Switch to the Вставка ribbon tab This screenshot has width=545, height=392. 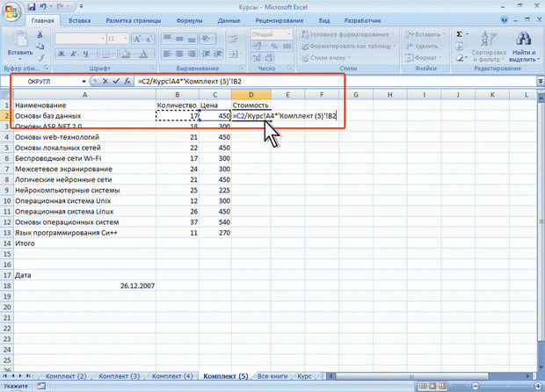pos(80,20)
